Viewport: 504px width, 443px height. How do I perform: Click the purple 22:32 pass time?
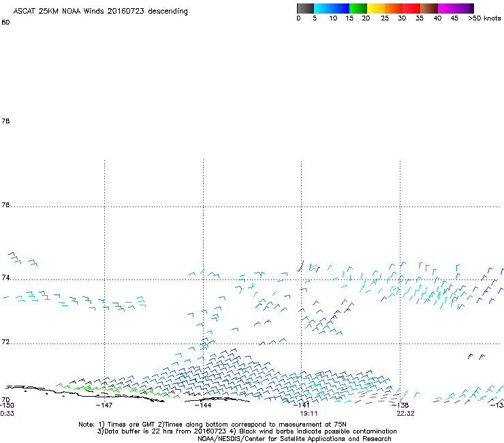coord(405,414)
